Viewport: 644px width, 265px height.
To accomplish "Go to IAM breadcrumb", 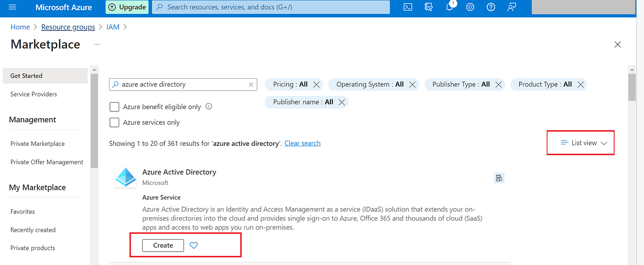I will [113, 27].
